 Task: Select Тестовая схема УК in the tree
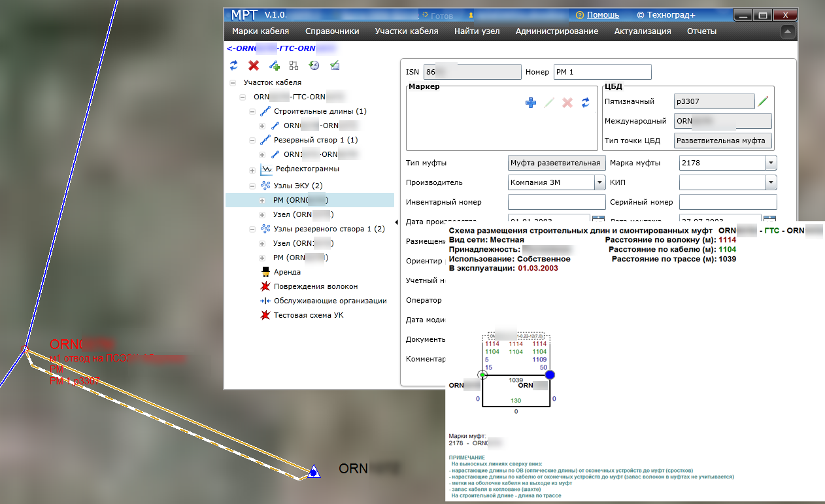309,315
